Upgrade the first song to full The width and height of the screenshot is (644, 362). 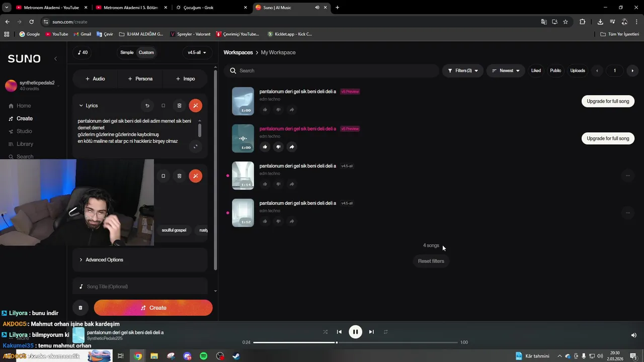point(608,101)
